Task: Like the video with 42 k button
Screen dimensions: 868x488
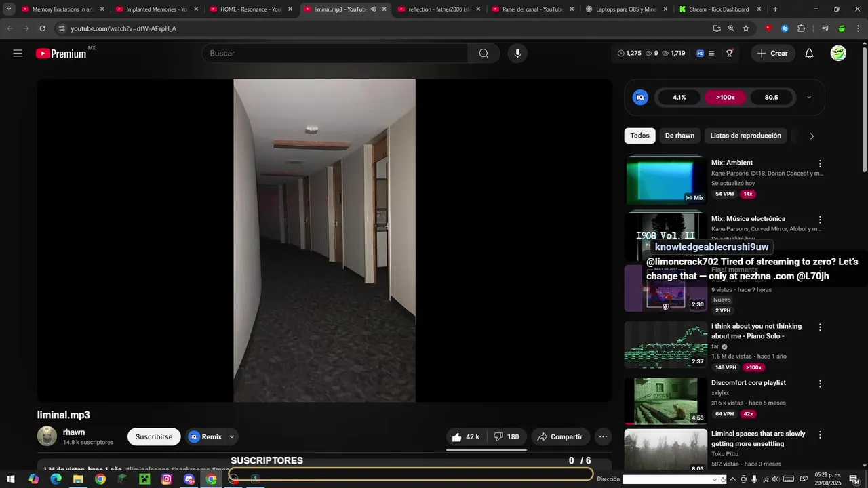Action: [466, 437]
